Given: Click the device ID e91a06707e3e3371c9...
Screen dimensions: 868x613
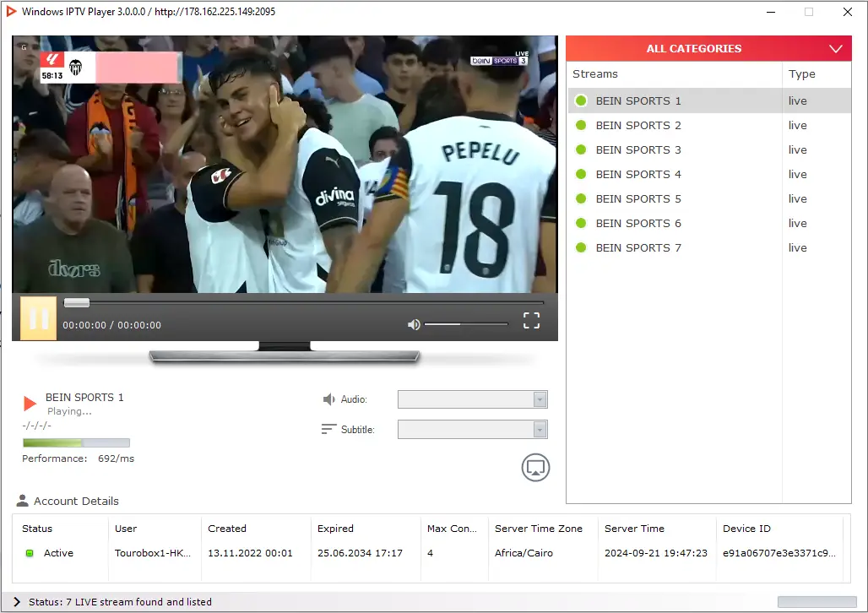Looking at the screenshot, I should coord(779,553).
